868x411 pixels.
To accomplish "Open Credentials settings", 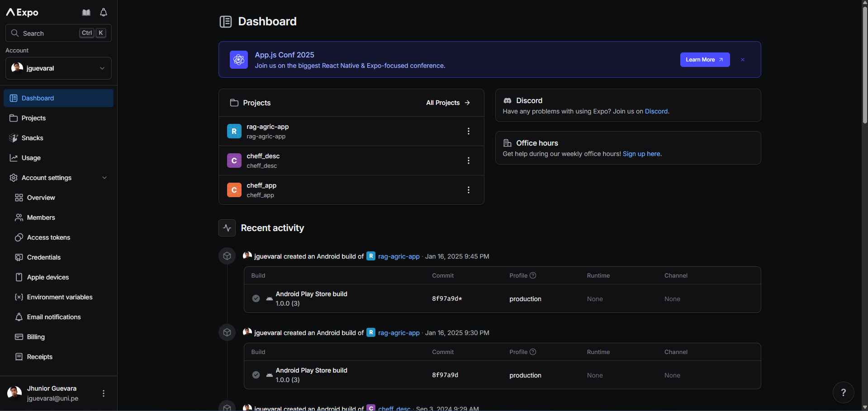I will point(58,257).
